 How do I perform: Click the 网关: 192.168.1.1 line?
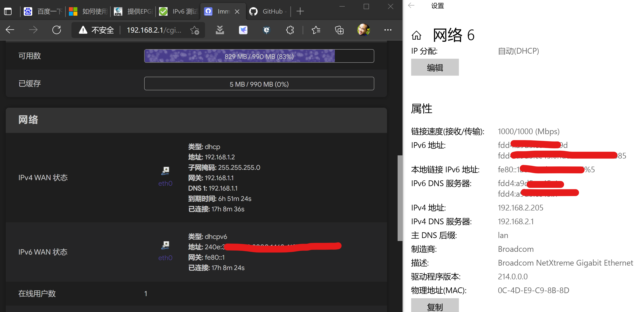click(x=211, y=178)
